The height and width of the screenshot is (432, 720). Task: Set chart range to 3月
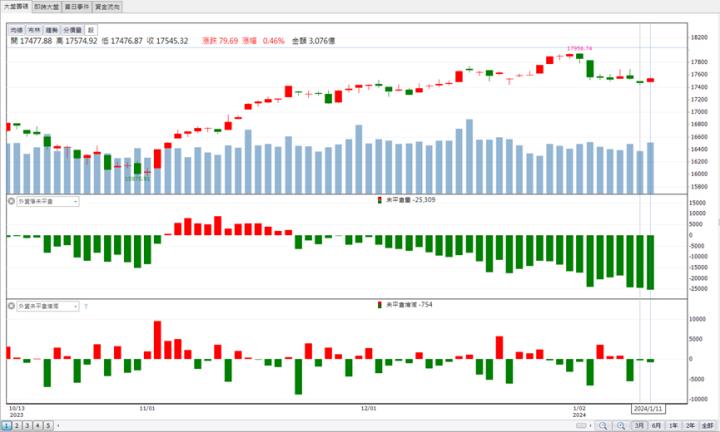(x=639, y=426)
